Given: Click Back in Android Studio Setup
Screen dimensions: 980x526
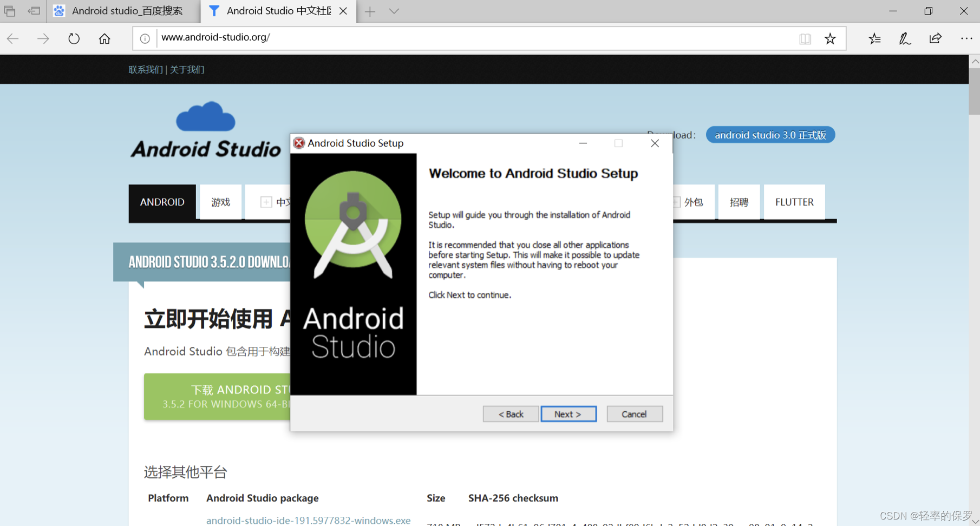Looking at the screenshot, I should click(511, 414).
